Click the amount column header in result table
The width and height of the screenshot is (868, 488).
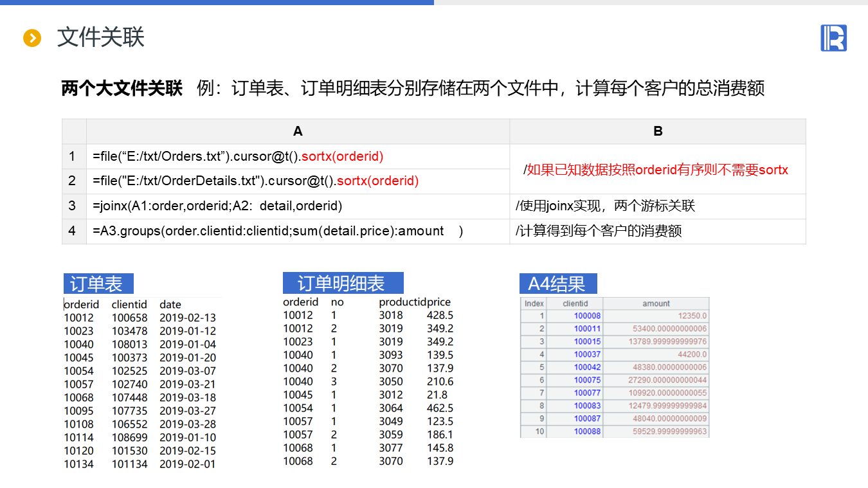(656, 303)
